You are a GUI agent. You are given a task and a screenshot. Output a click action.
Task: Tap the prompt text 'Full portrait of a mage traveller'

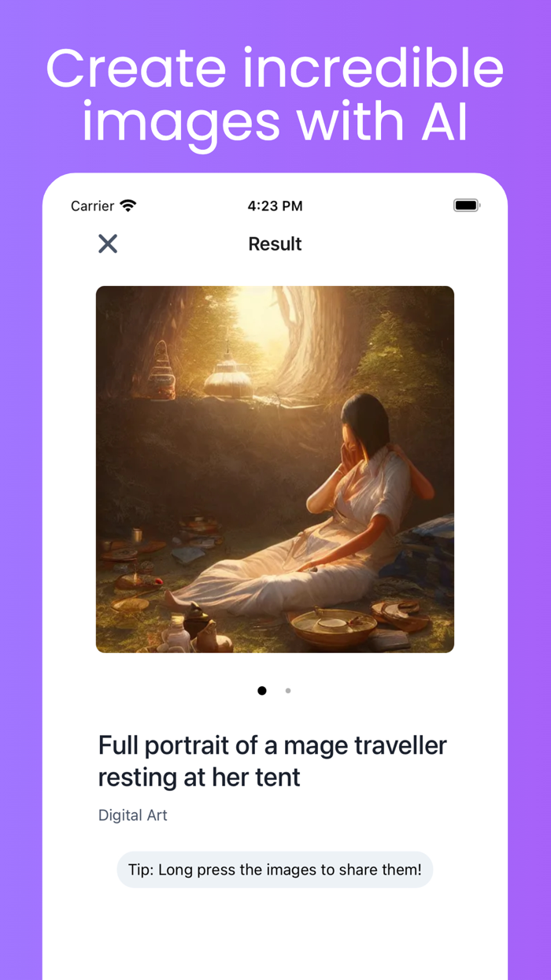(272, 744)
